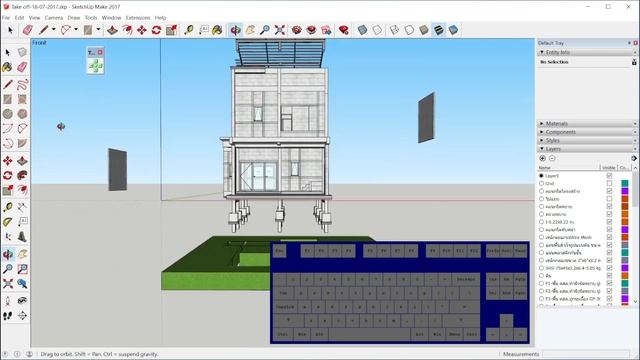Select the Freehand drawing tool
This screenshot has height=360, width=640.
(22, 84)
